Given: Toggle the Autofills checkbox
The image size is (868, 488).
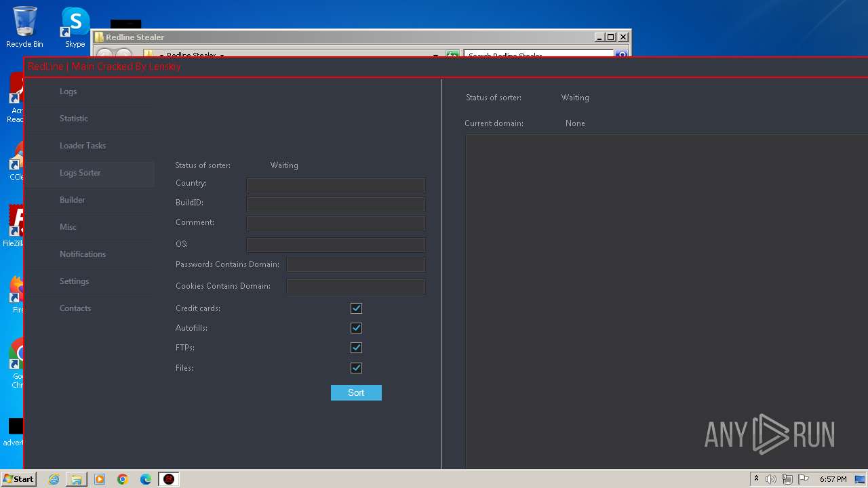Looking at the screenshot, I should click(x=356, y=328).
